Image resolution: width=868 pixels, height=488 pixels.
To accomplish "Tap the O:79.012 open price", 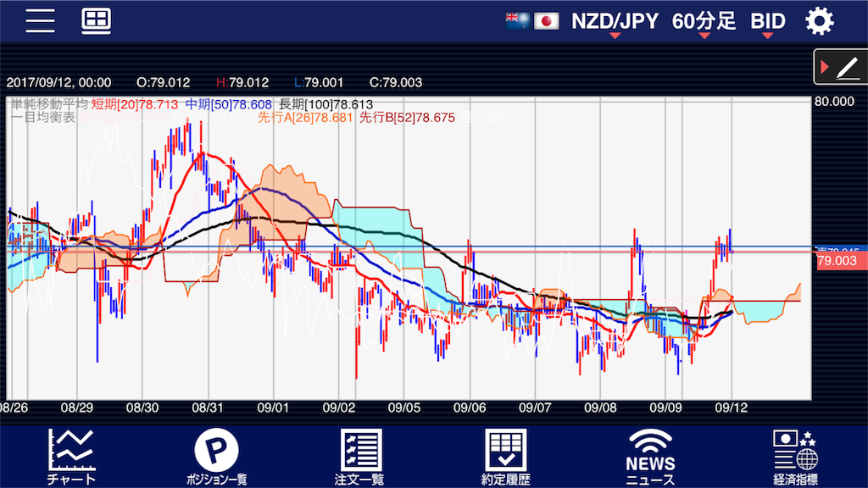I will tap(164, 83).
